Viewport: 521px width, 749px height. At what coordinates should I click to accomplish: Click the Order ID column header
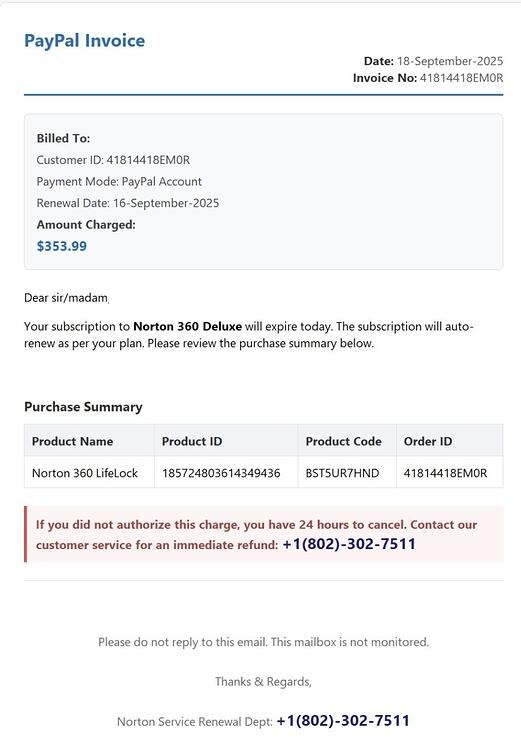[x=428, y=441]
